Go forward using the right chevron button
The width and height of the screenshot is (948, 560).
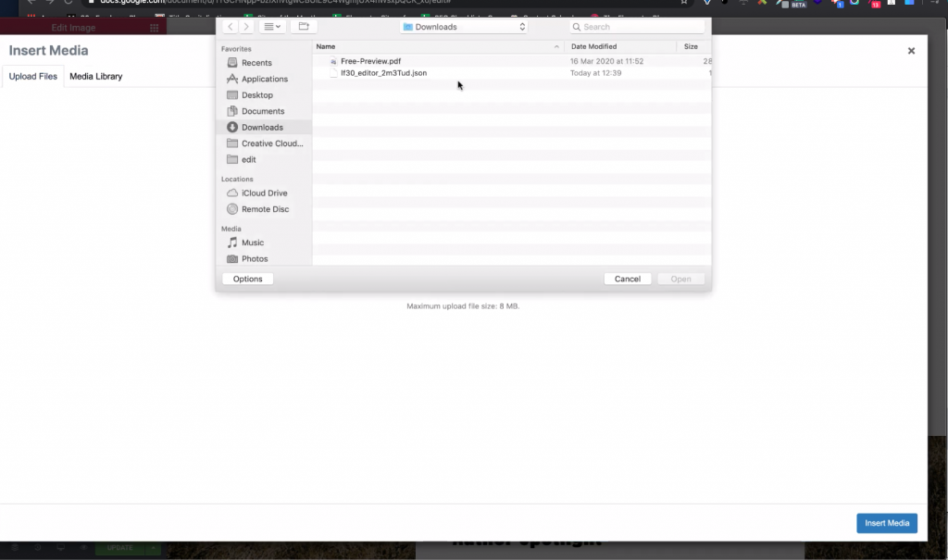(x=246, y=27)
